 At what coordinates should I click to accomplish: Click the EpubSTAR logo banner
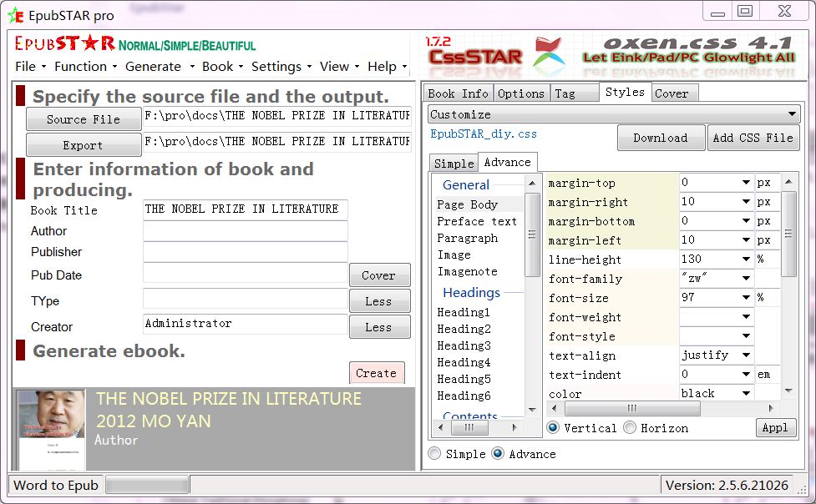(x=135, y=43)
